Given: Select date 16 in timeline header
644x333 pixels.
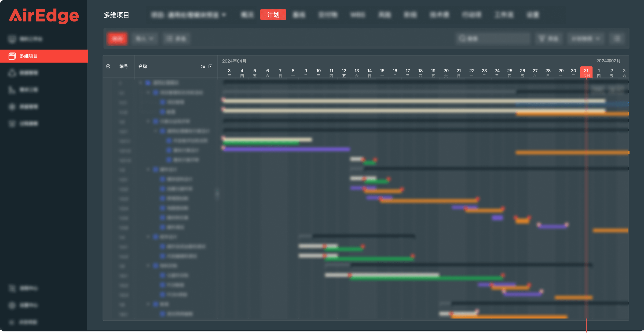Looking at the screenshot, I should (x=395, y=73).
